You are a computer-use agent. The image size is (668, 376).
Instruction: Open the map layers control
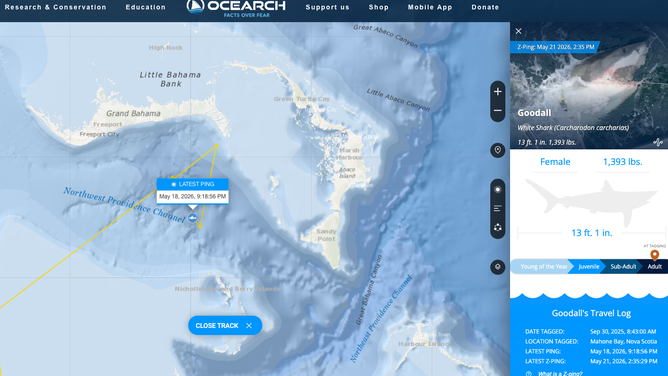pos(497,267)
